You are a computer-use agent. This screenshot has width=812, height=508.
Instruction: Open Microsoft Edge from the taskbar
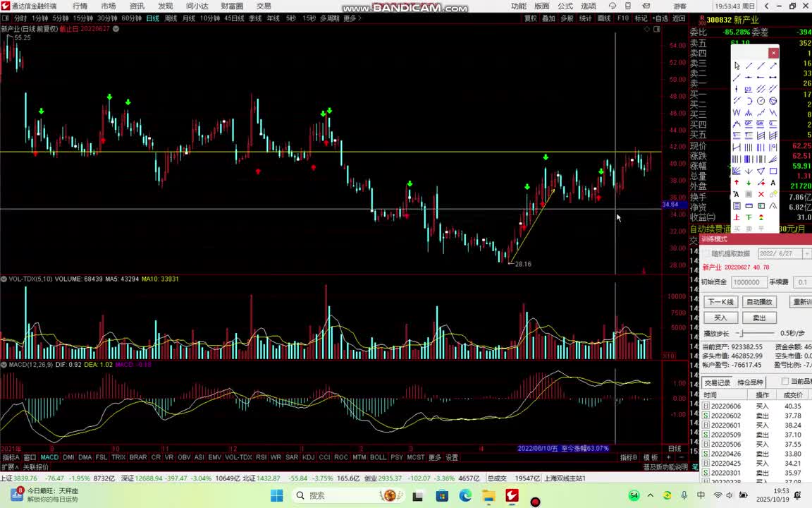click(465, 495)
